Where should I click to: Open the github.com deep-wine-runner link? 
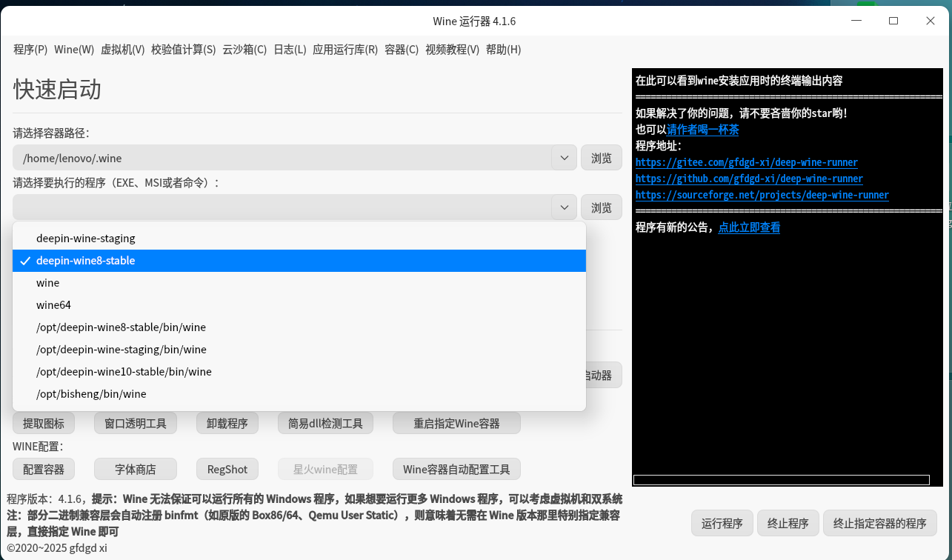point(749,179)
